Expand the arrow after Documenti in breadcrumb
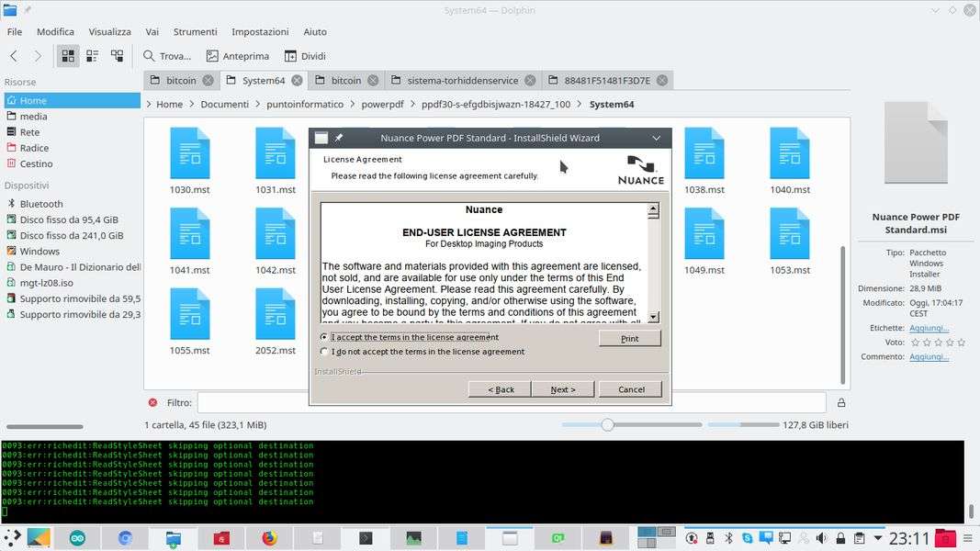Image resolution: width=980 pixels, height=551 pixels. pyautogui.click(x=257, y=105)
